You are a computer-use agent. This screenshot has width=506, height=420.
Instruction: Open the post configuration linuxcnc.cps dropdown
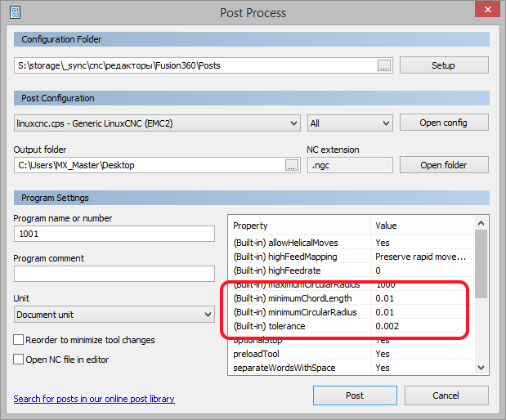[x=157, y=123]
